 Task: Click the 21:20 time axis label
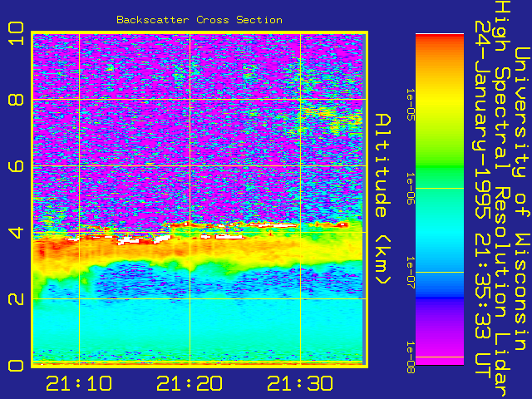tap(190, 383)
